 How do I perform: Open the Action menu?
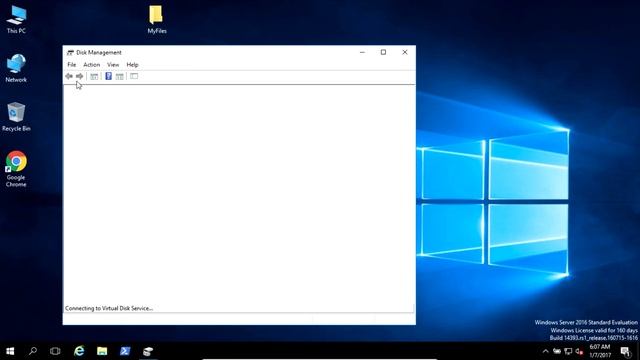tap(91, 64)
